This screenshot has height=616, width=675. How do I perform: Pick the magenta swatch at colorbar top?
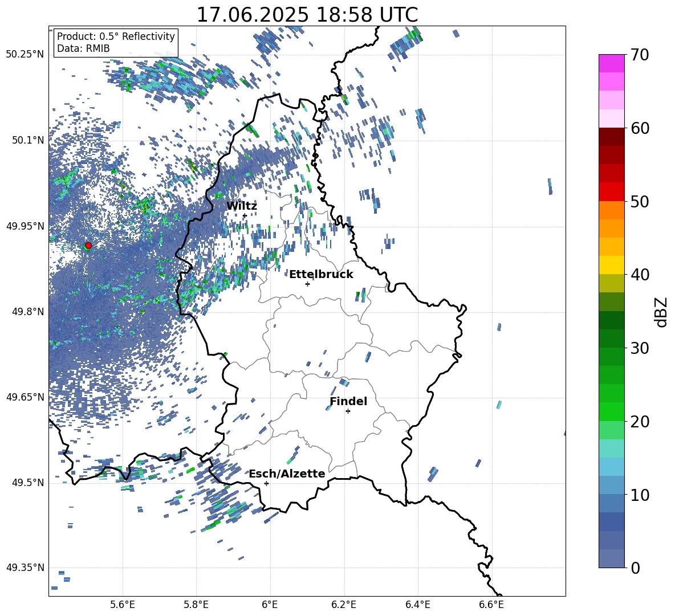click(x=611, y=63)
